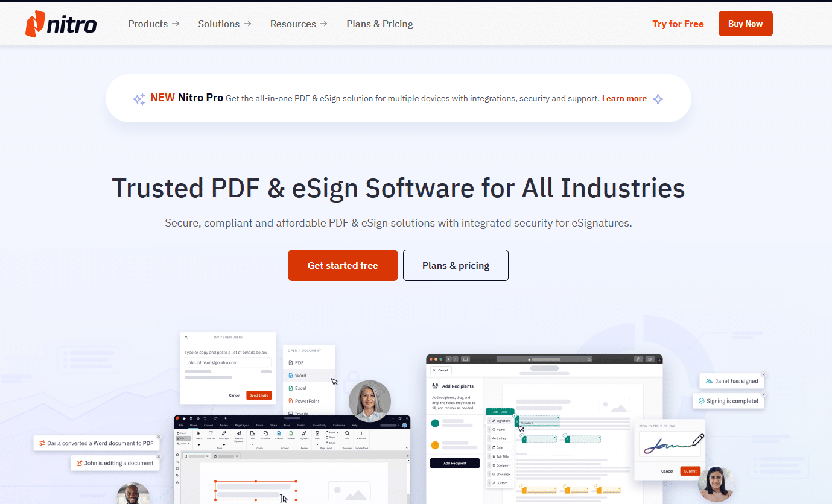Screen dimensions: 832x504
Task: Click the To Word convert icon
Action: 279,433
